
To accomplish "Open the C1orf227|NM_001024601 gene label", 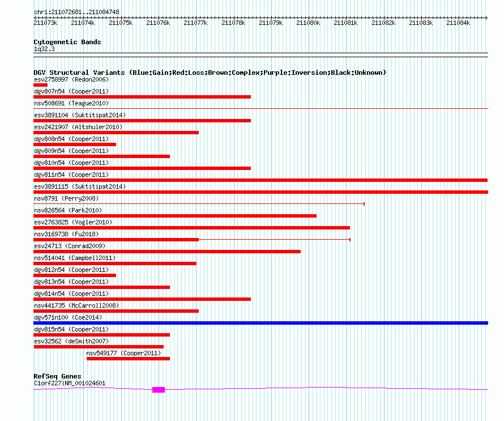I will point(70,383).
